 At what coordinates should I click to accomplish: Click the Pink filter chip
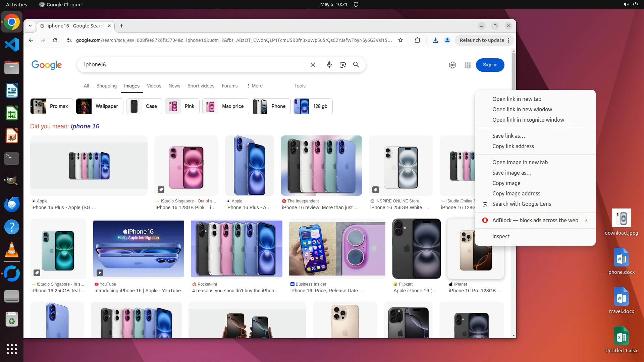pyautogui.click(x=182, y=106)
